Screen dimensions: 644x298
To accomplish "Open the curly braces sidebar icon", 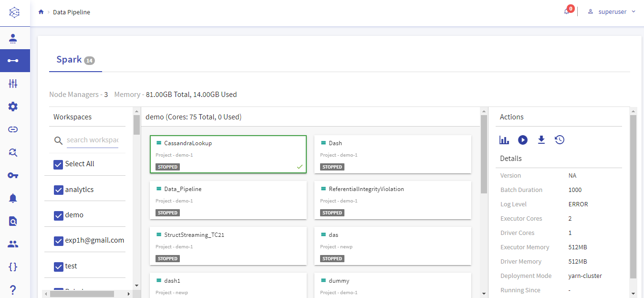I will point(13,267).
